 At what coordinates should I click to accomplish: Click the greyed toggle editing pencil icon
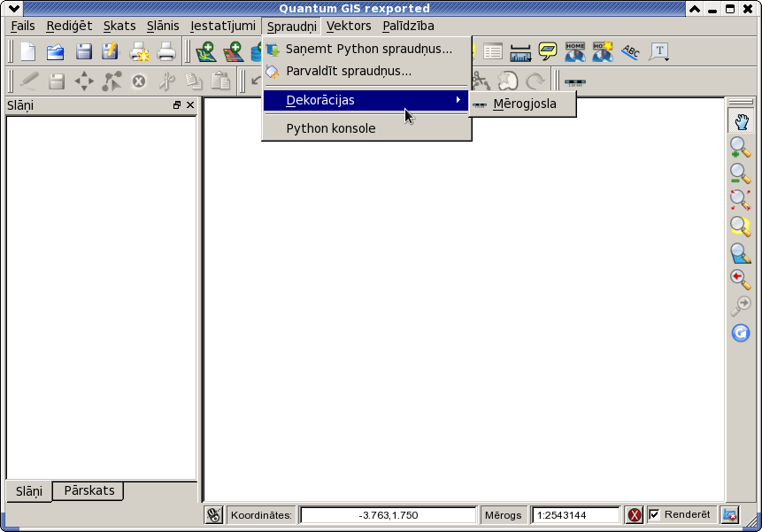pos(29,81)
